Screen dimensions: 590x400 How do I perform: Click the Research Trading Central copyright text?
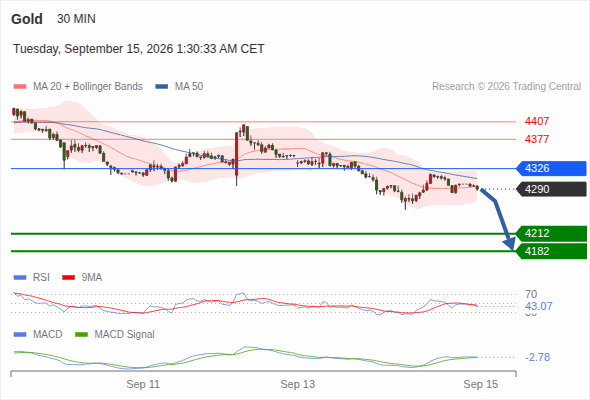point(506,87)
